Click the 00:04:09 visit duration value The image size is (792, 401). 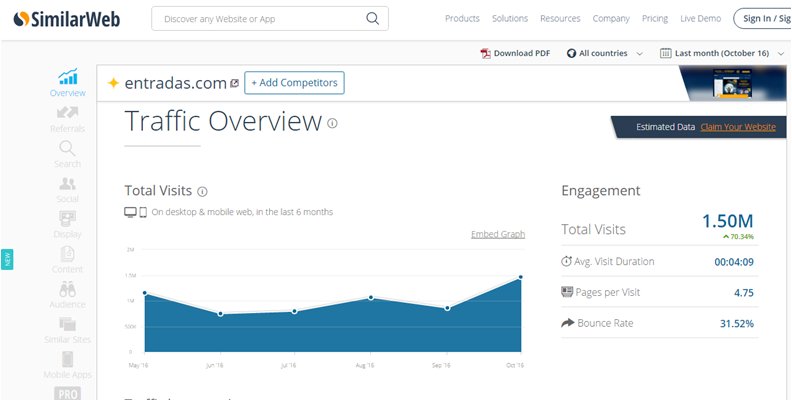pyautogui.click(x=734, y=262)
